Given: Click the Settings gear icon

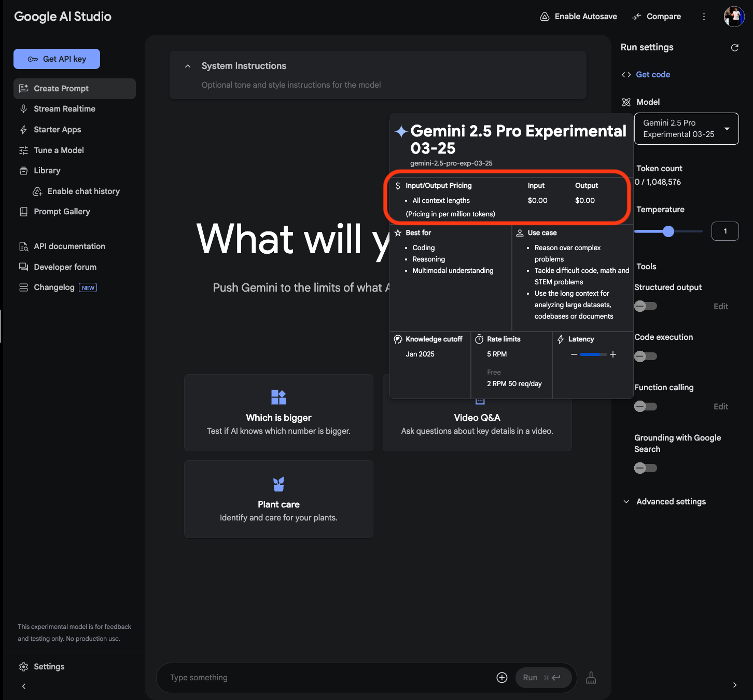Looking at the screenshot, I should (23, 667).
